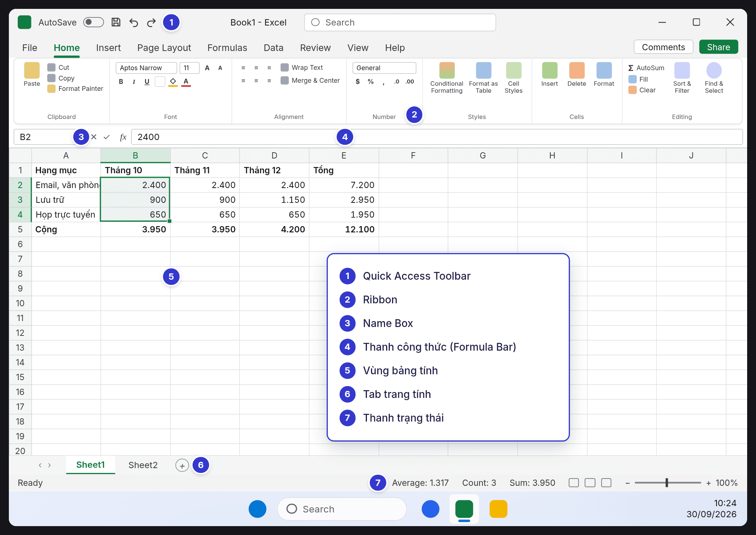Image resolution: width=756 pixels, height=535 pixels.
Task: Toggle Italic formatting
Action: click(134, 82)
